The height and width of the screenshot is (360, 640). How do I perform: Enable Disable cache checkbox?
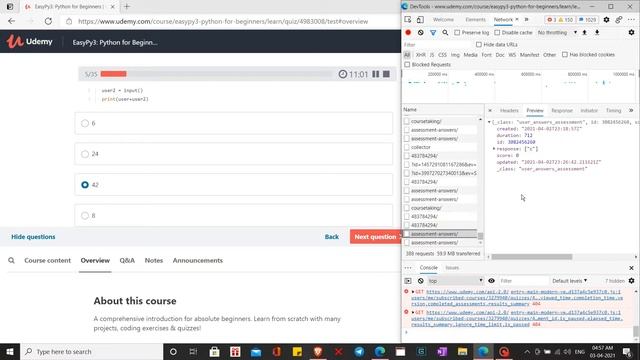pos(497,32)
